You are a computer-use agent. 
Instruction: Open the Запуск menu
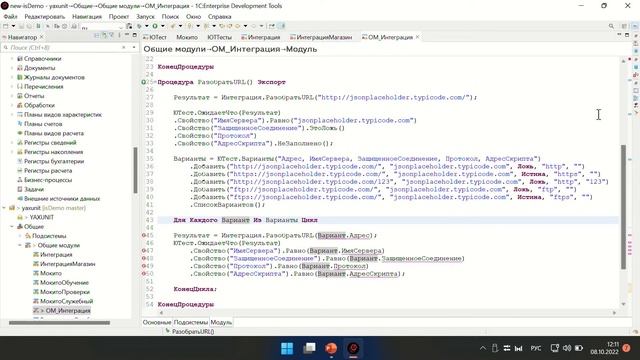click(145, 16)
